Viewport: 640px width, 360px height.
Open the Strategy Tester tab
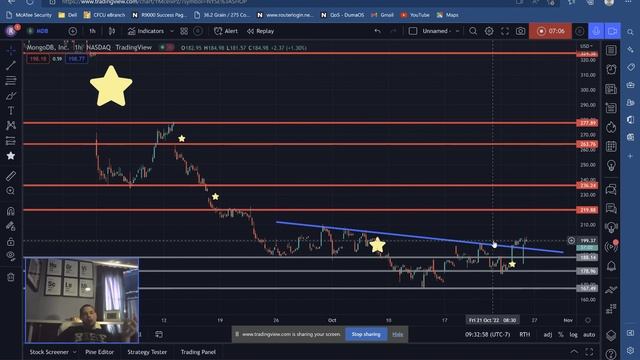point(147,352)
